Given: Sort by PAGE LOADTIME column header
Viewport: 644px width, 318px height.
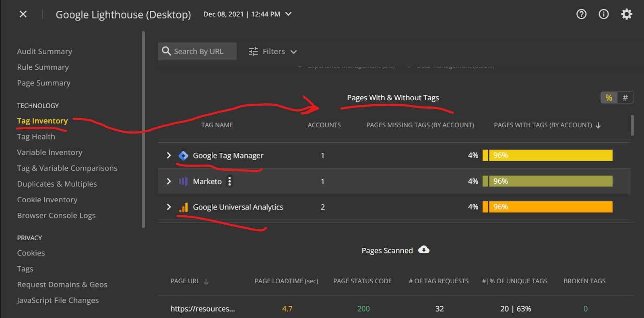Looking at the screenshot, I should (x=286, y=281).
